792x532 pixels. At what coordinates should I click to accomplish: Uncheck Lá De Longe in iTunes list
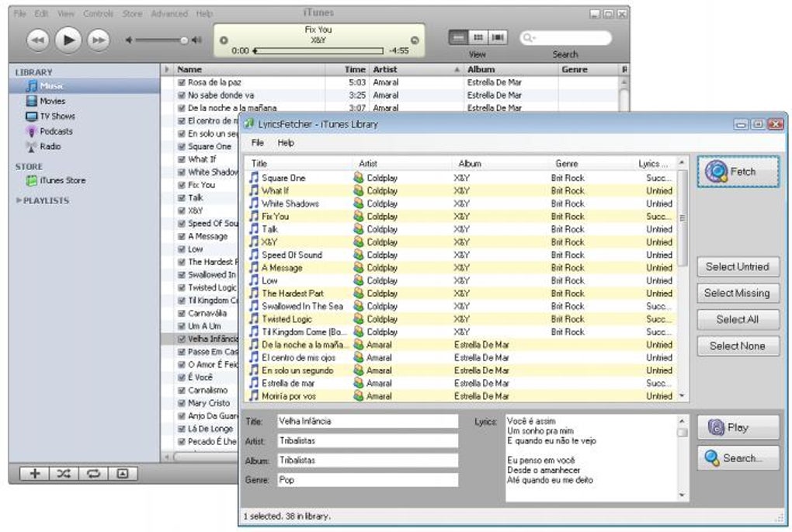point(182,429)
